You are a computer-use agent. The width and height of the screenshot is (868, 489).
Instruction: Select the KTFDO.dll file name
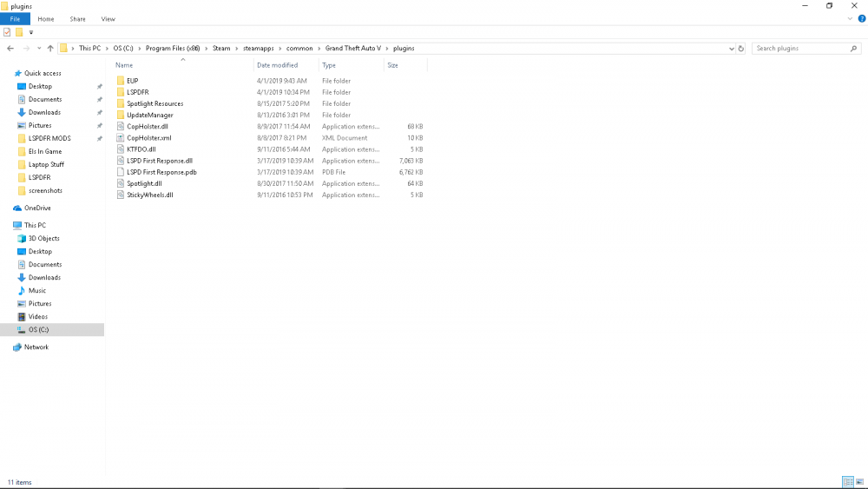coord(141,149)
